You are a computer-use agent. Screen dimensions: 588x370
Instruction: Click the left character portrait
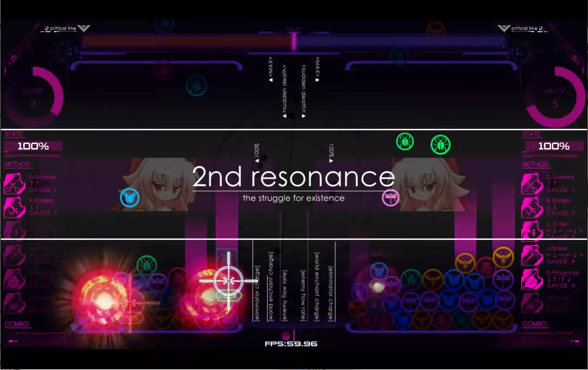tap(159, 184)
